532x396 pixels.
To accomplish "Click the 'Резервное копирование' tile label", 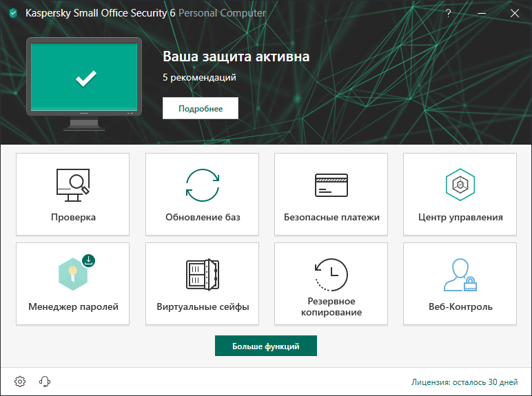I will click(331, 306).
